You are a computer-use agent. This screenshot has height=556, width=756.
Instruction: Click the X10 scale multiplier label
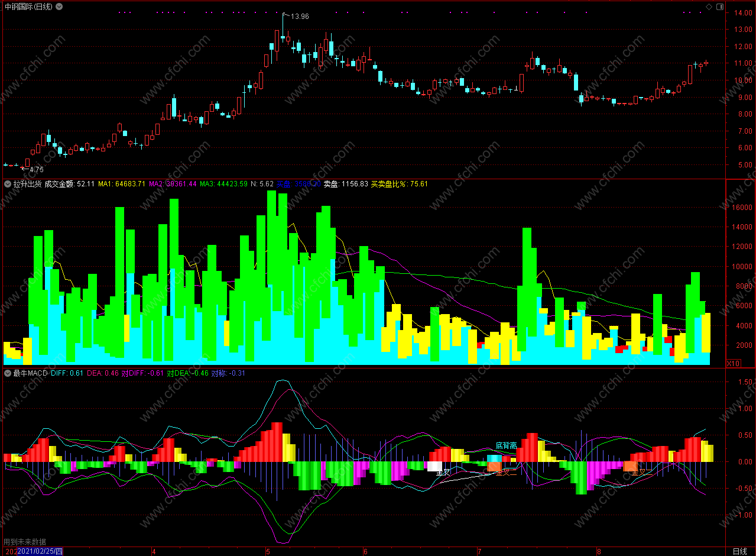coord(733,363)
